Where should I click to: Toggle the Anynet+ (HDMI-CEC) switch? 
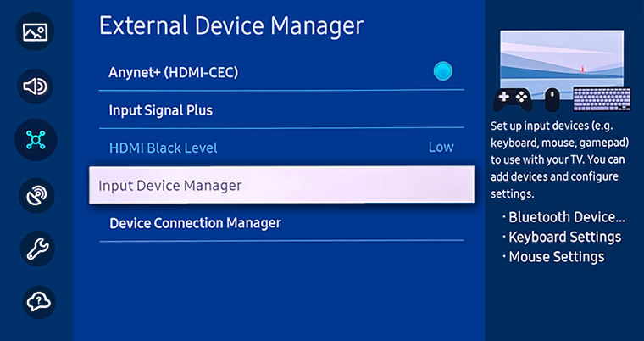point(442,71)
